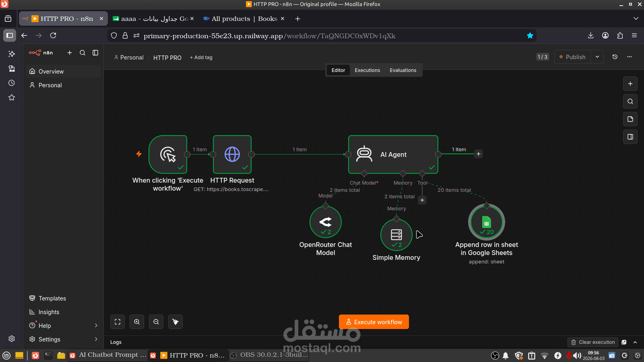644x362 pixels.
Task: Open the Firefox account menu
Action: click(605, 35)
